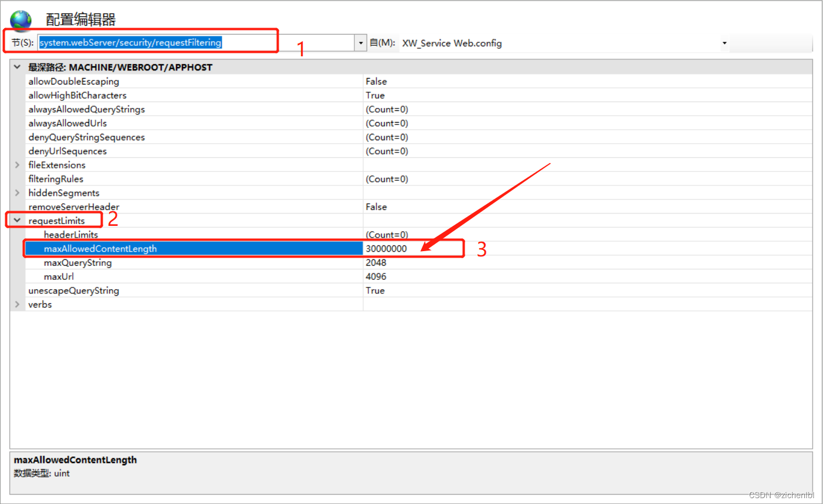Click the system.webServer/security/requestFiltering section field
Image resolution: width=823 pixels, height=504 pixels.
196,43
